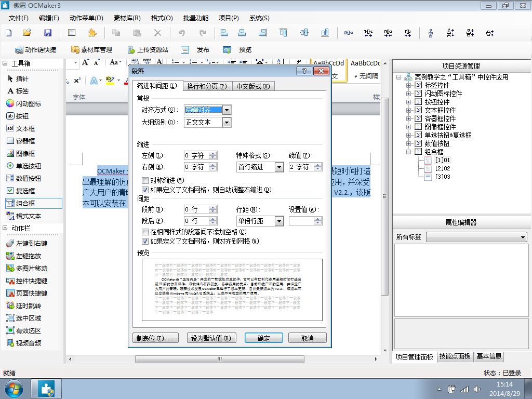The width and height of the screenshot is (532, 399).
Task: Select the 图像框 image control tool
Action: click(x=21, y=153)
